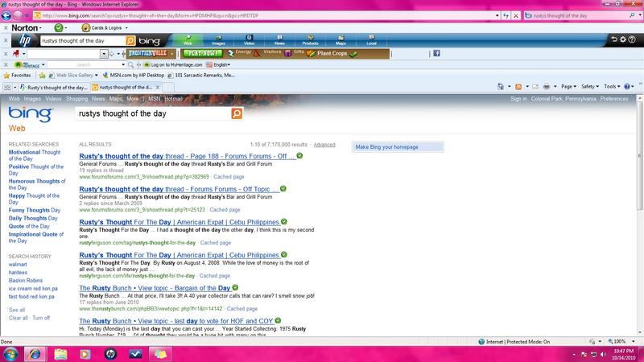The height and width of the screenshot is (362, 644).
Task: Click the Norton green checkmark status icon
Action: (x=59, y=28)
